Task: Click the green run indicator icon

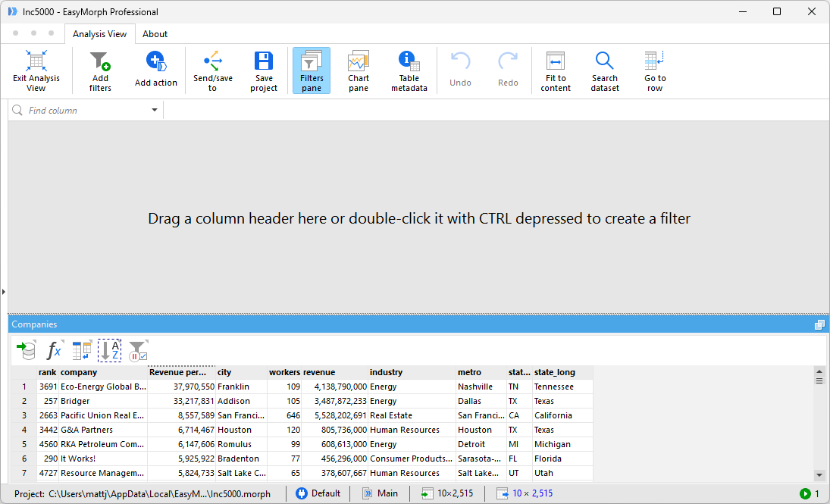Action: (x=806, y=493)
